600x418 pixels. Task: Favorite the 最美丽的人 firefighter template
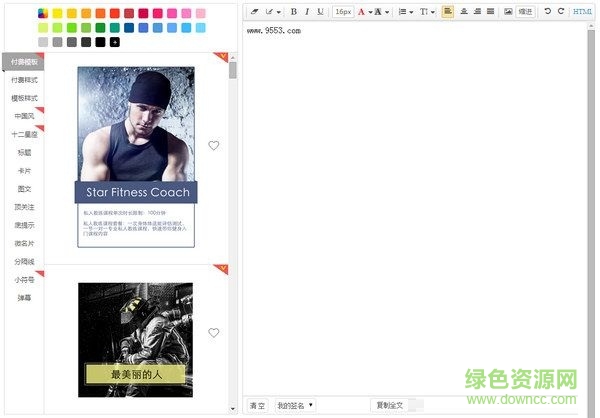[x=213, y=333]
